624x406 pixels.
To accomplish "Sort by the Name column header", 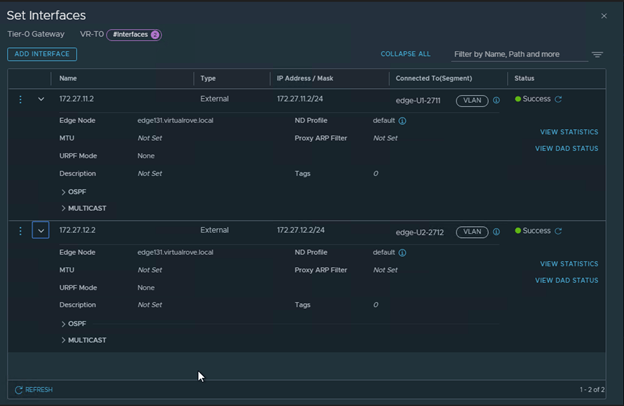I will click(x=68, y=78).
